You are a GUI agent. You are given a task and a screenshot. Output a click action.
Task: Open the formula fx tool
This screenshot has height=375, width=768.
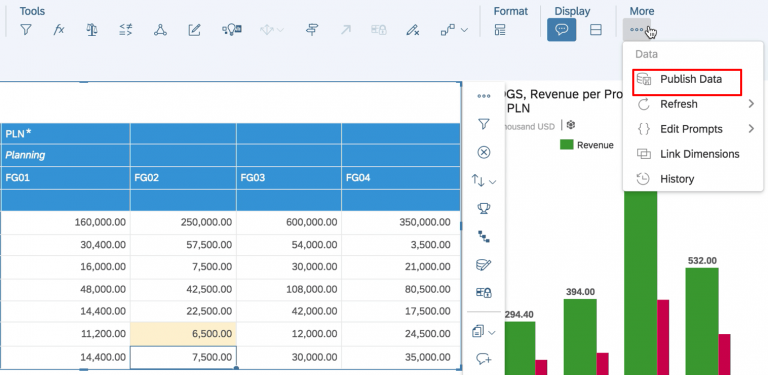(59, 30)
